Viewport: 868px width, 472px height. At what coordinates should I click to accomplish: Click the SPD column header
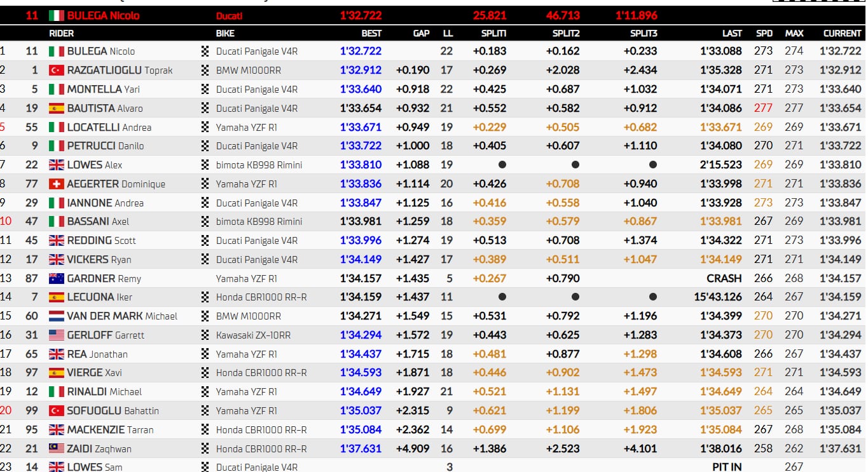(x=764, y=33)
